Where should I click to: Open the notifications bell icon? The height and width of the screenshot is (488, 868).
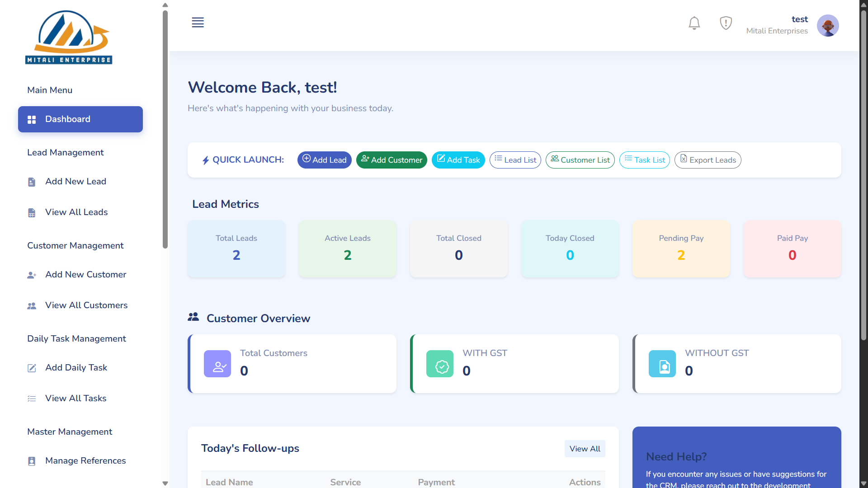point(694,23)
